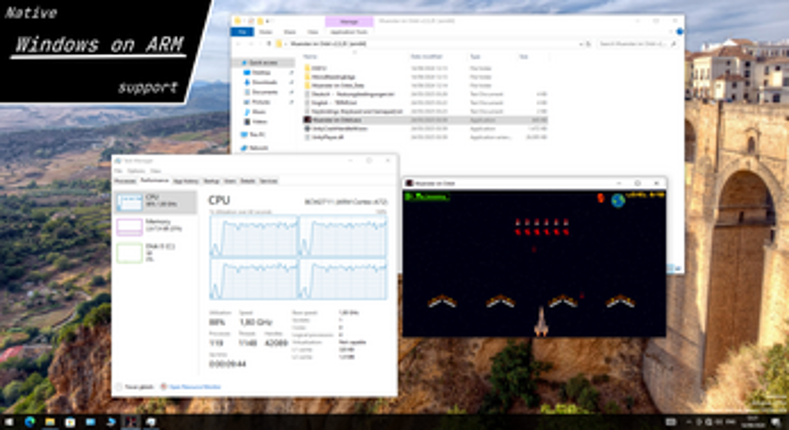Click the green status label in the game window

click(427, 197)
